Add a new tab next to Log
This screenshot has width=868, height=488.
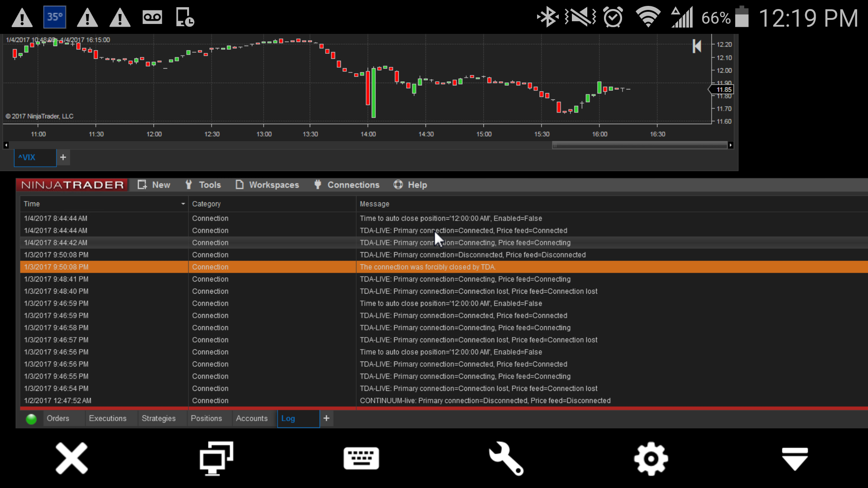coord(326,418)
